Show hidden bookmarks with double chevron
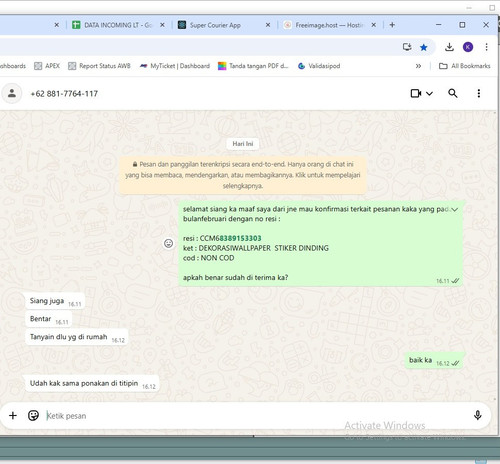The height and width of the screenshot is (464, 500). pos(418,66)
